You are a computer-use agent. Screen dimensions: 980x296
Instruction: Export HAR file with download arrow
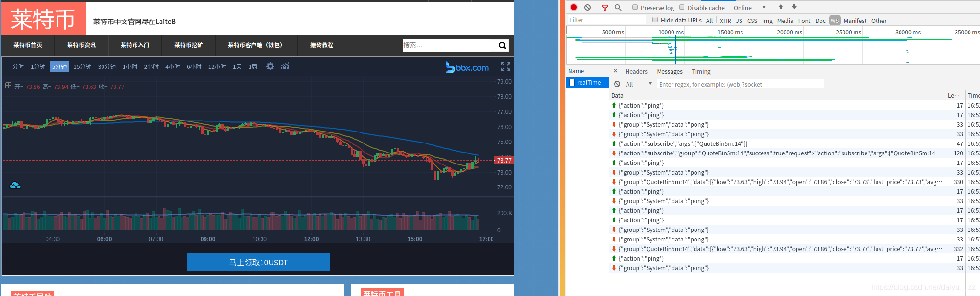coord(794,7)
